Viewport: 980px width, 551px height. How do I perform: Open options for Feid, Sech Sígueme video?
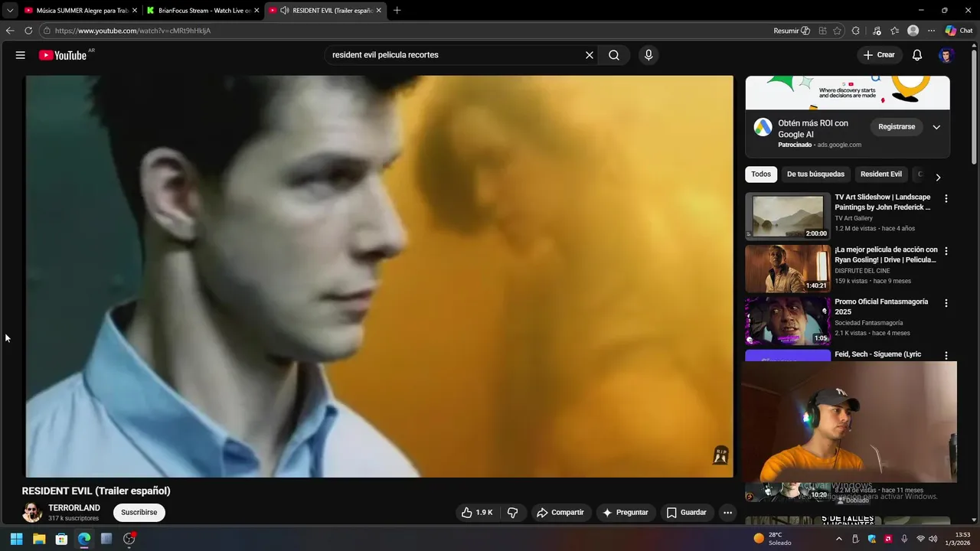[x=946, y=355]
